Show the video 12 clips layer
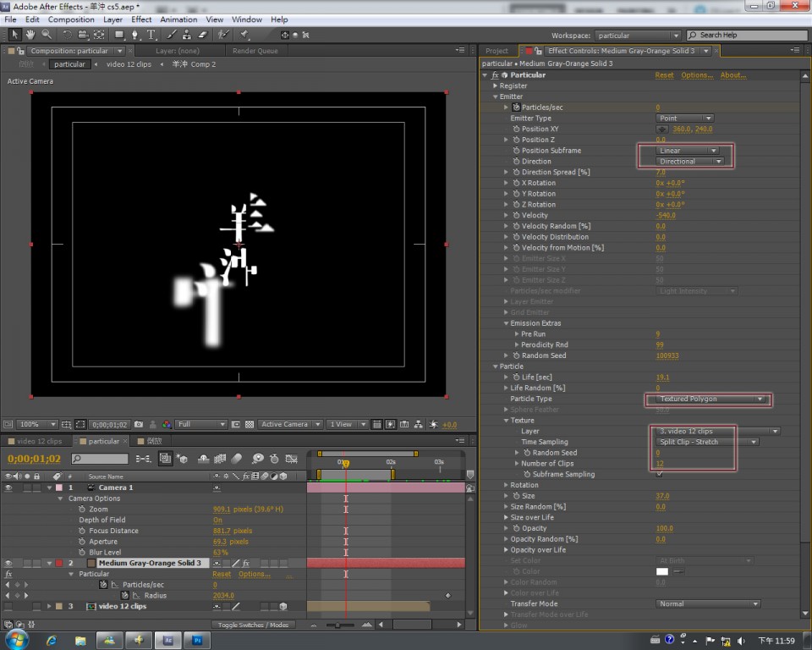Image resolution: width=812 pixels, height=650 pixels. [x=8, y=607]
